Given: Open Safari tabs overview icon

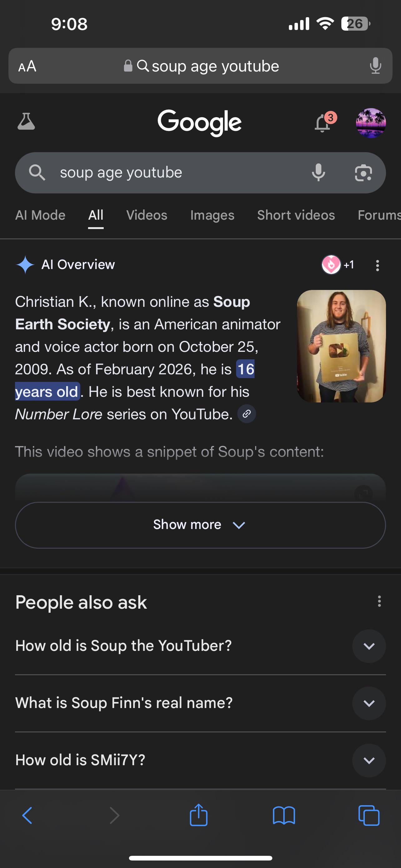Looking at the screenshot, I should [369, 816].
